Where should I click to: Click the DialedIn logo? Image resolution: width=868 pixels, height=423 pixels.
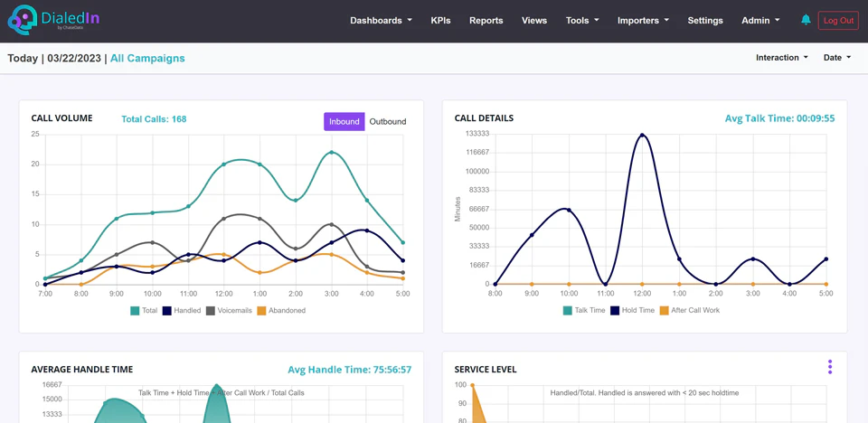(x=53, y=20)
